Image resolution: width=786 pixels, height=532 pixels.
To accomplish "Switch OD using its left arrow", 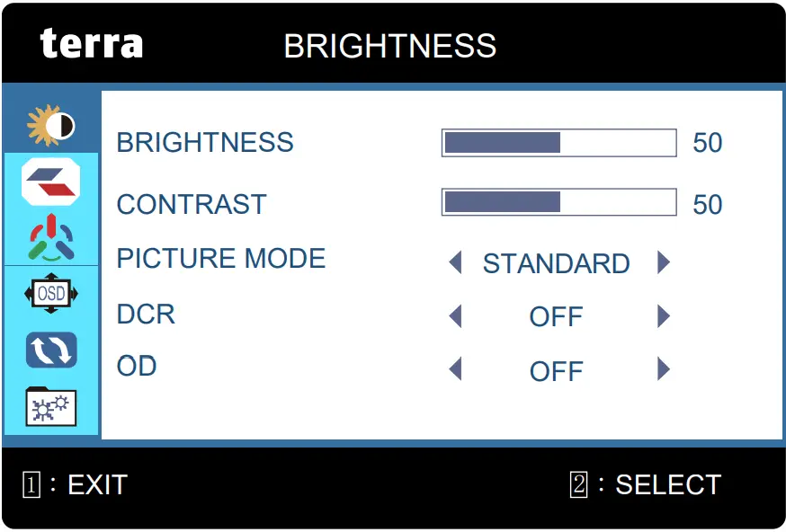I will 455,369.
